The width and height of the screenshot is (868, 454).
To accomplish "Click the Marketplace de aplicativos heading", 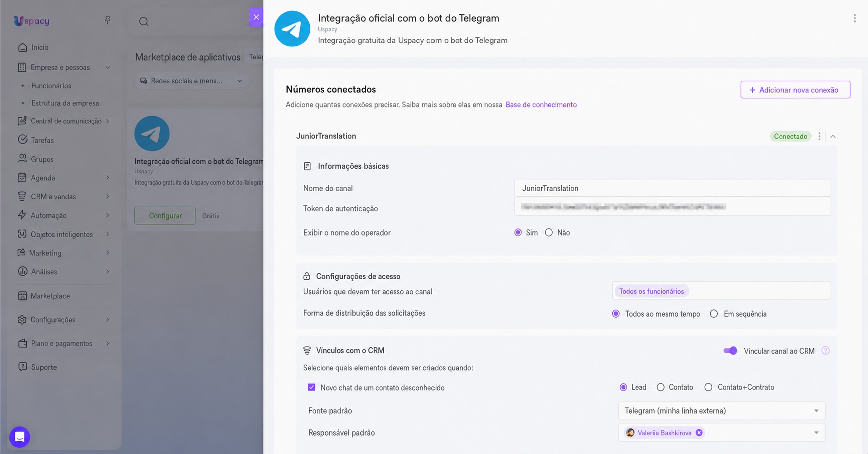I will pyautogui.click(x=188, y=57).
